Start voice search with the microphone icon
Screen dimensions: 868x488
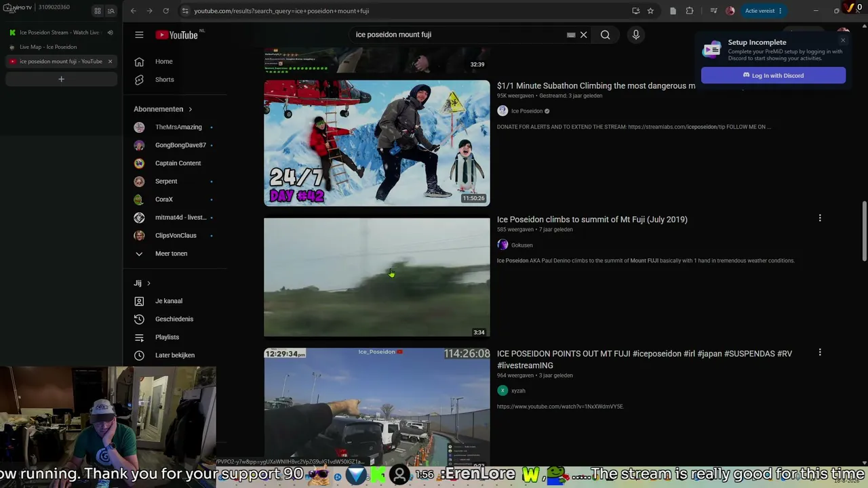(635, 35)
